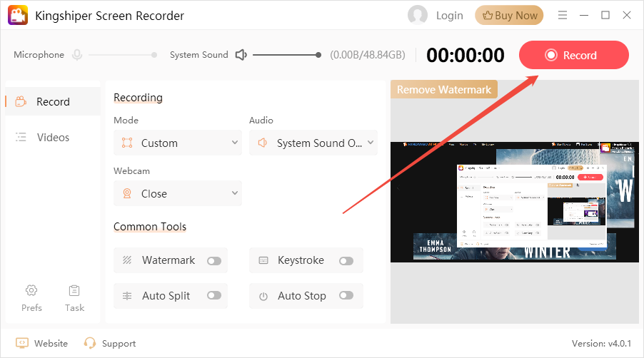This screenshot has width=644, height=358.
Task: Enable the Watermark toggle
Action: (x=214, y=261)
